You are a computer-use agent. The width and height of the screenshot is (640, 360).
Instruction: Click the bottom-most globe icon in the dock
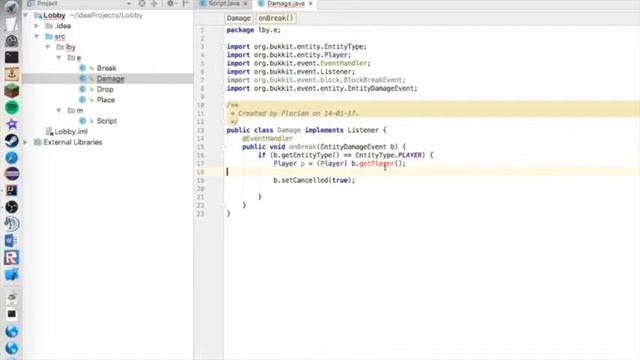[11, 348]
